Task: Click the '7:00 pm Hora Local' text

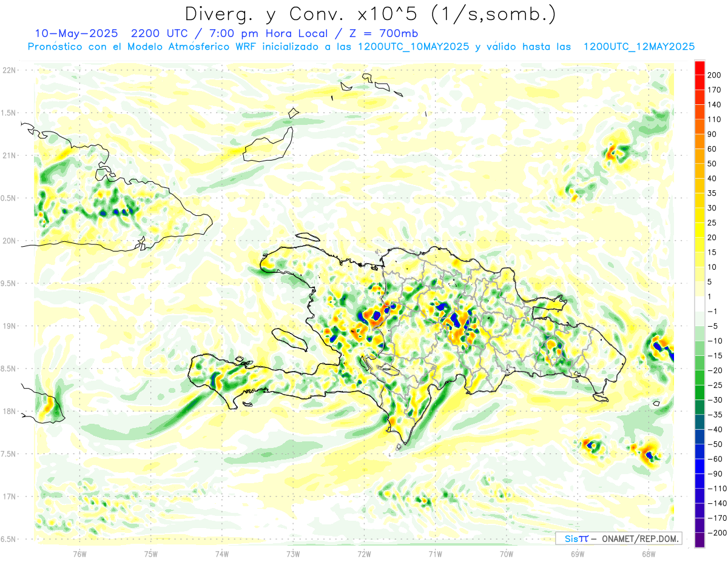Action: [268, 33]
